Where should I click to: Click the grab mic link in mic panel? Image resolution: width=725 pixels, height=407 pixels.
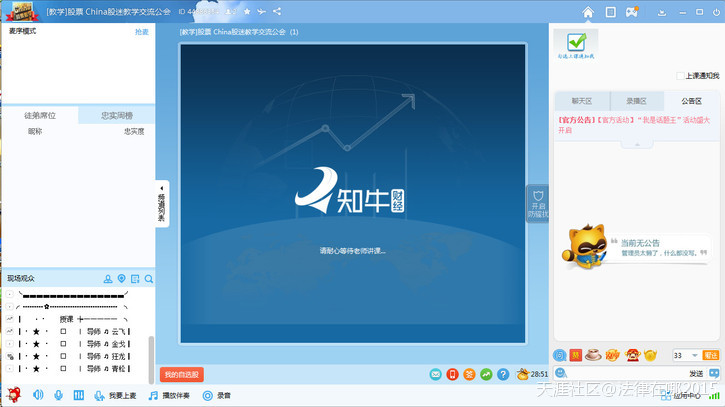141,32
